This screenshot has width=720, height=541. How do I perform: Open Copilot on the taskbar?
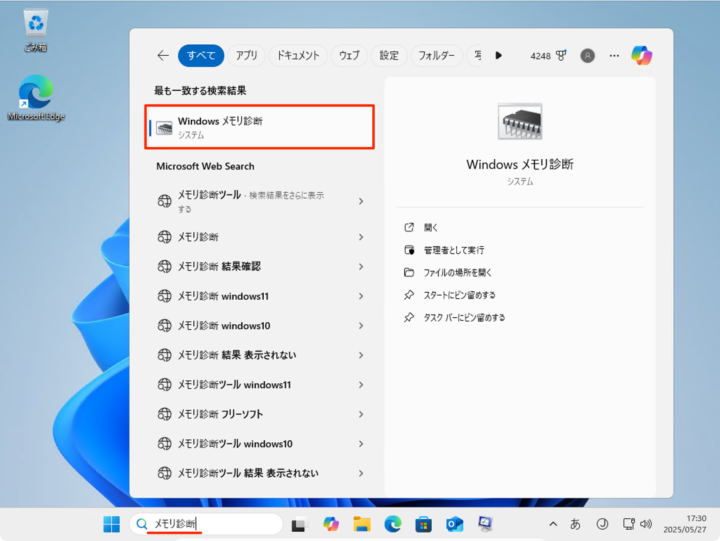pos(331,524)
